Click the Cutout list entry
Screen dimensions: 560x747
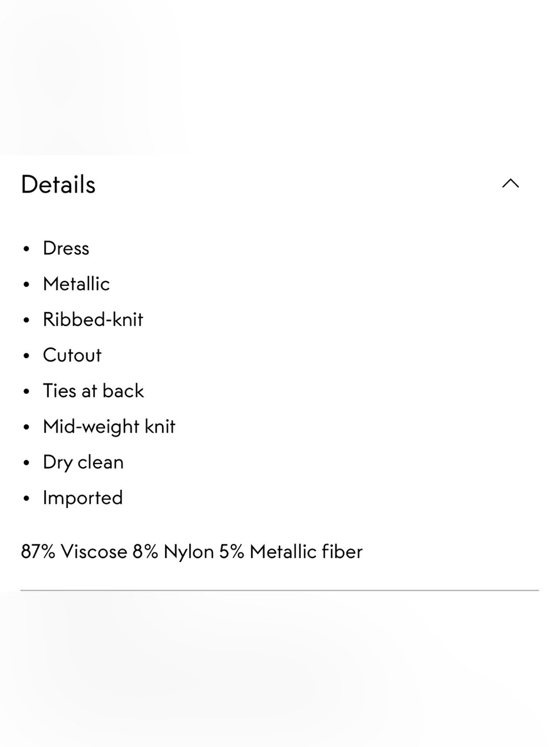pos(72,355)
